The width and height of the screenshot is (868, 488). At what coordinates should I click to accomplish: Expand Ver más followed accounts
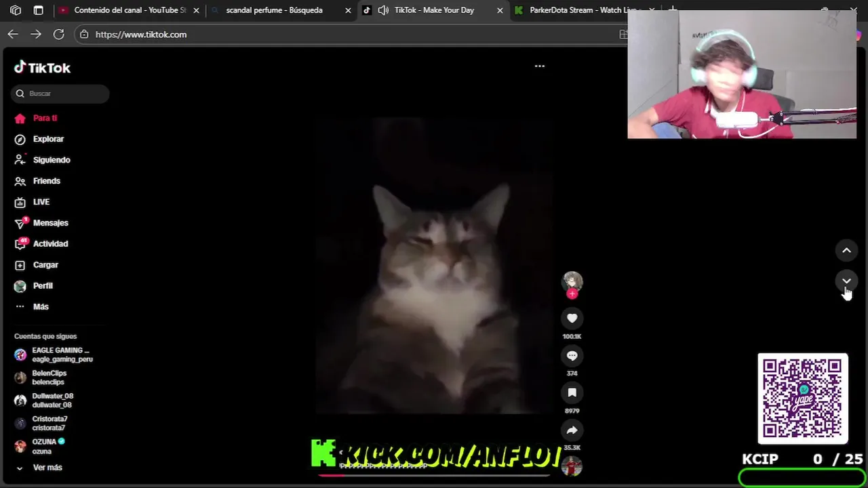[39, 468]
